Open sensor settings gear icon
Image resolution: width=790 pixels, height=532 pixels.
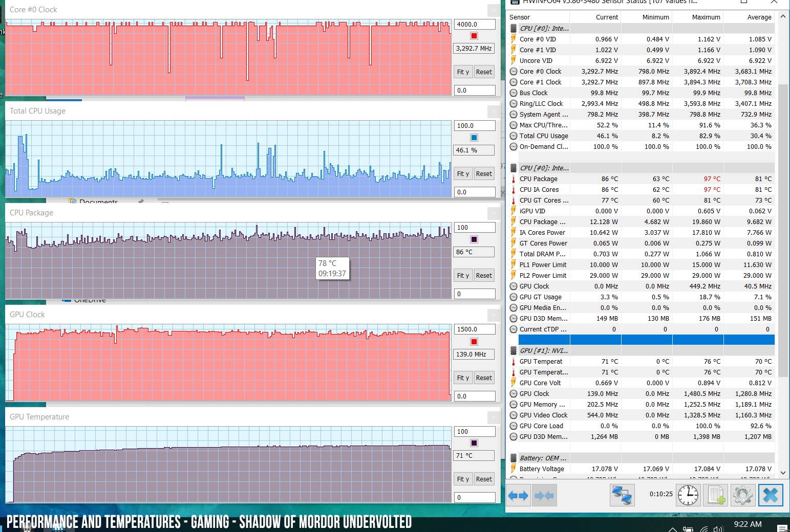742,495
